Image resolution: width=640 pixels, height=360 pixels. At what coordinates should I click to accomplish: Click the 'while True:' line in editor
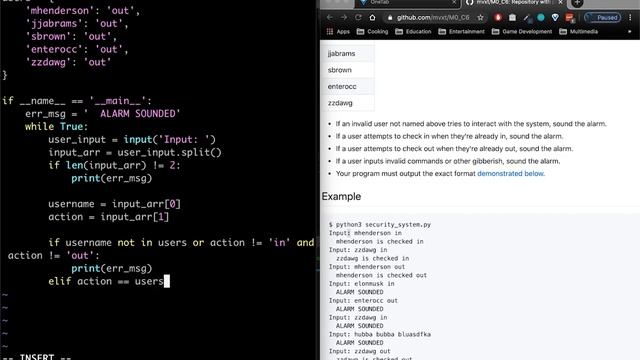click(x=56, y=127)
